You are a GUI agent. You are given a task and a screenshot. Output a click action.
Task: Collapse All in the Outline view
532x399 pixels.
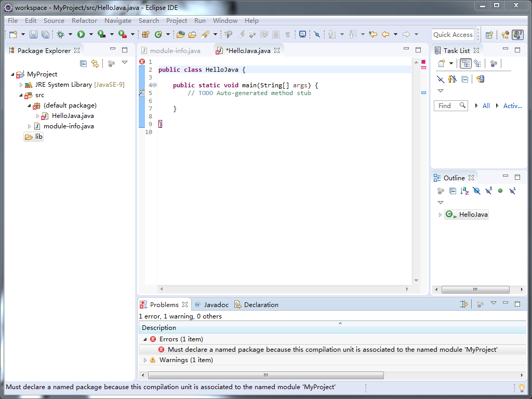pyautogui.click(x=453, y=191)
